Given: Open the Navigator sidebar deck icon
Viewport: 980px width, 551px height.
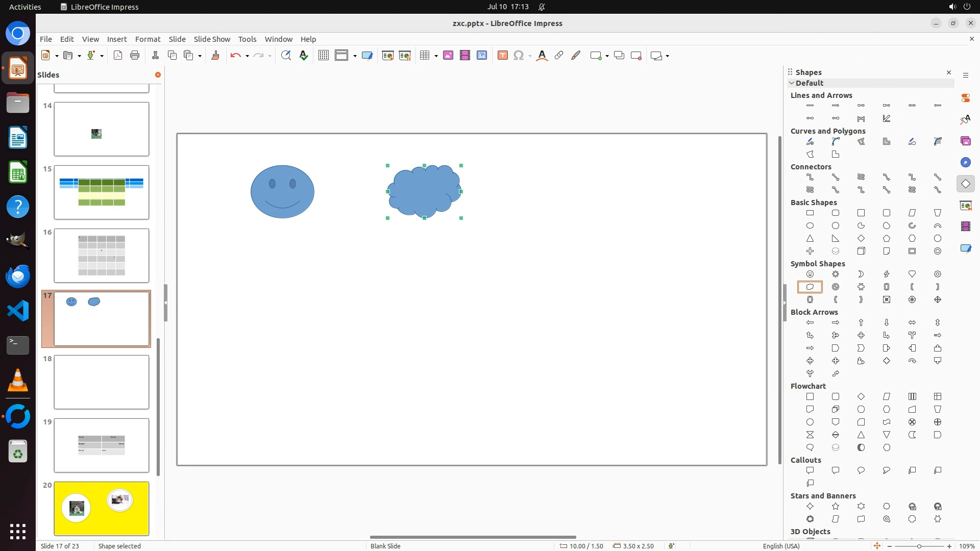Looking at the screenshot, I should tap(965, 162).
